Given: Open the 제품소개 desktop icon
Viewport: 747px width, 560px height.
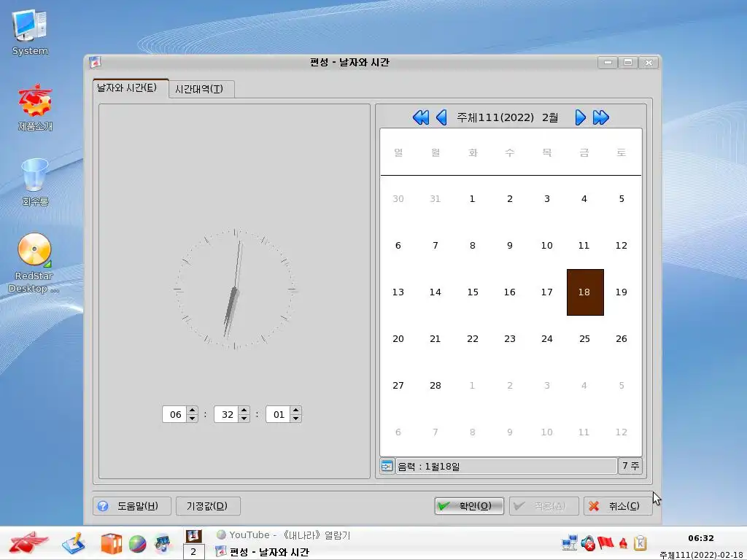Looking at the screenshot, I should pyautogui.click(x=35, y=108).
